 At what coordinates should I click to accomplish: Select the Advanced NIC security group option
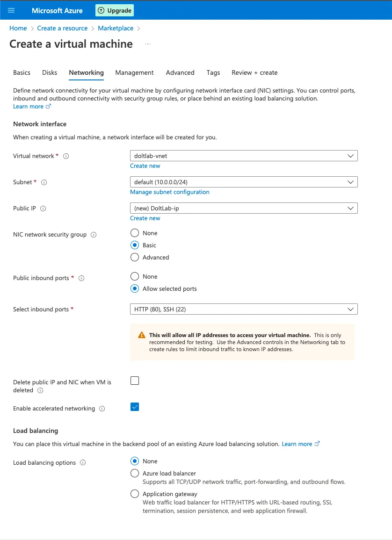(x=135, y=257)
